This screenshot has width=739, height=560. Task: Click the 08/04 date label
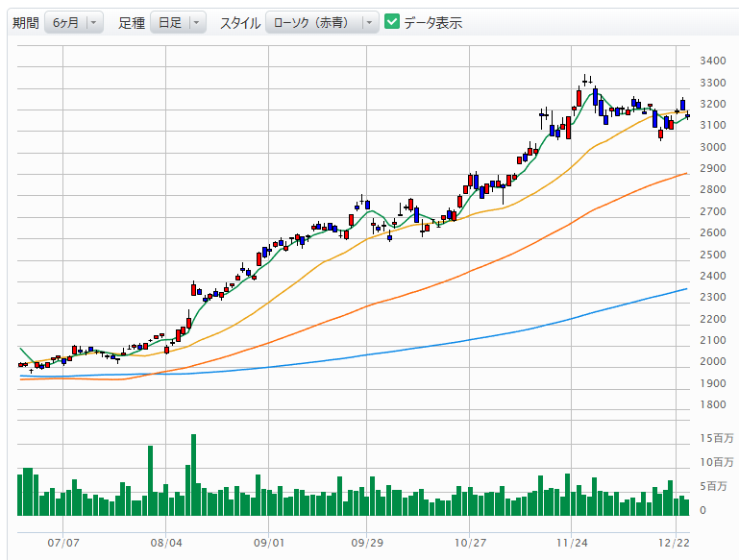coord(166,543)
